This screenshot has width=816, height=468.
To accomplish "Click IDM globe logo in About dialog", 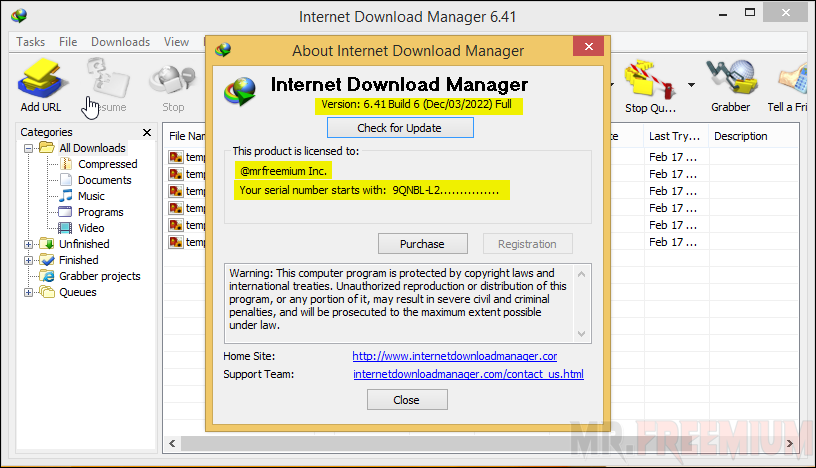I will [x=240, y=91].
